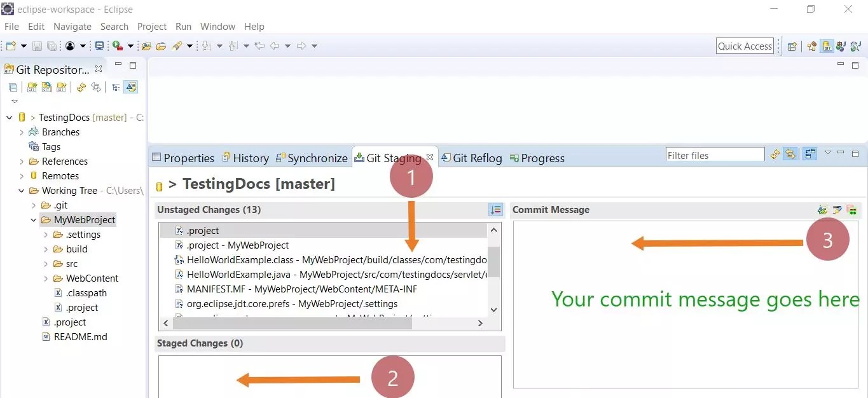868x398 pixels.
Task: Open the Git Staging view menu dropdown
Action: pyautogui.click(x=828, y=154)
